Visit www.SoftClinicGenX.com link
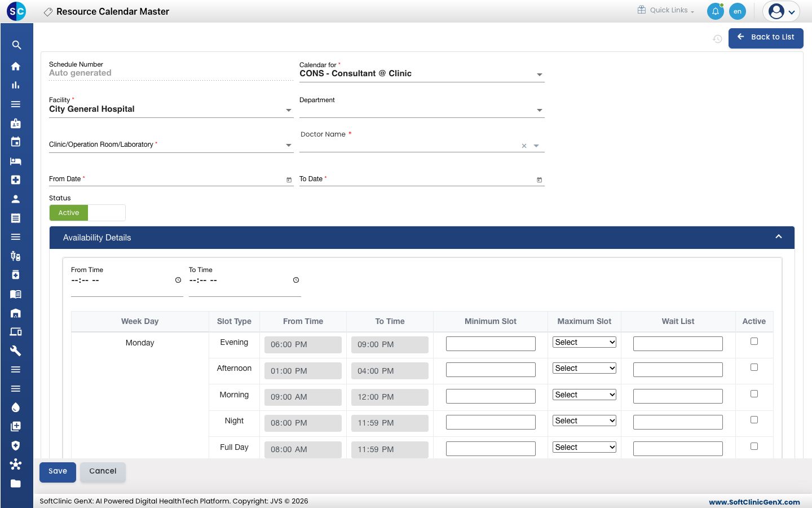Screen dimensions: 812x508 754,502
